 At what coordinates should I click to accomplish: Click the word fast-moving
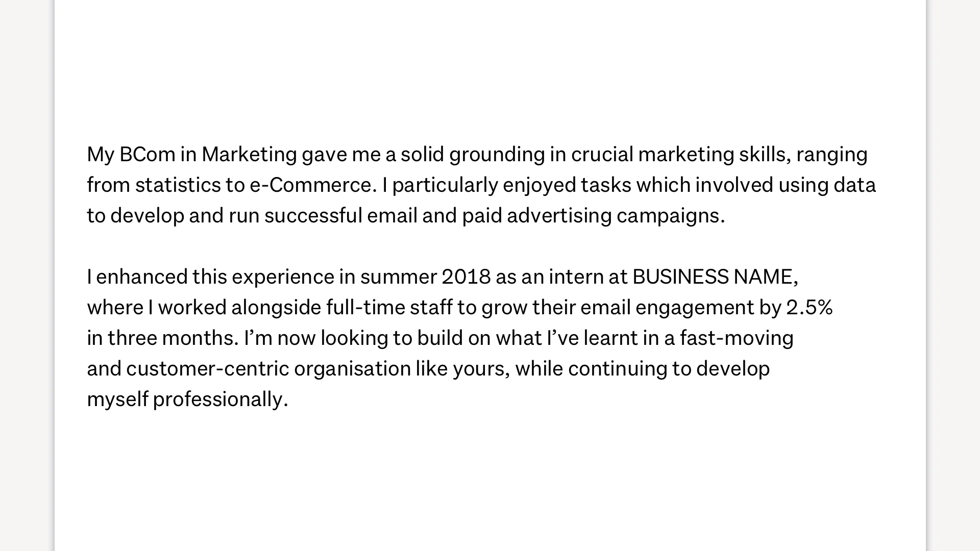(736, 338)
